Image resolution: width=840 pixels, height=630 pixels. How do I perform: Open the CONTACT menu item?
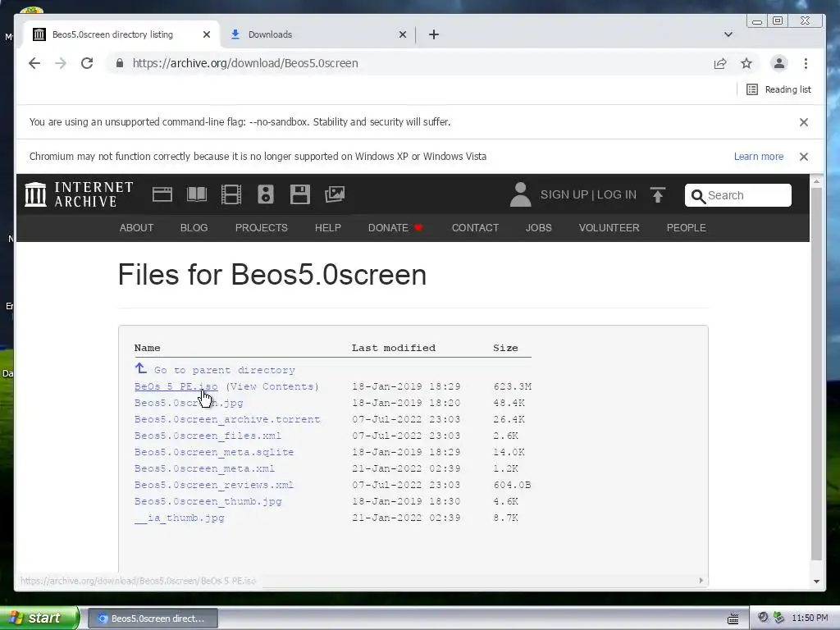475,228
